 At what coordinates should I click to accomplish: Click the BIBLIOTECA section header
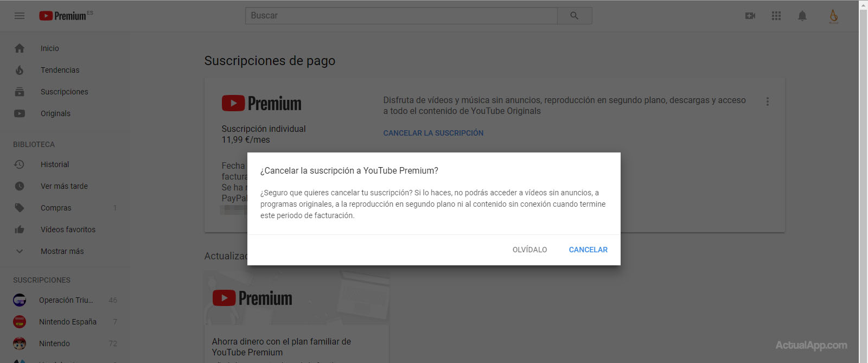[34, 144]
